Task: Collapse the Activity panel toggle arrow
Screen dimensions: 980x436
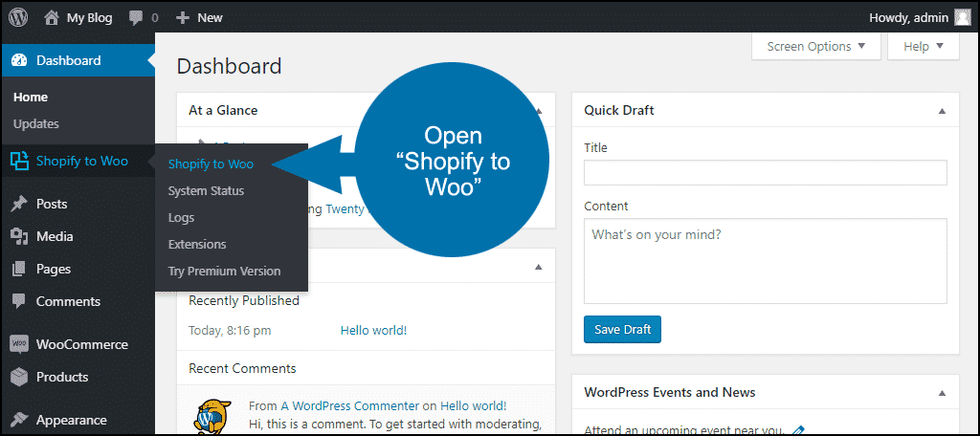Action: coord(538,268)
